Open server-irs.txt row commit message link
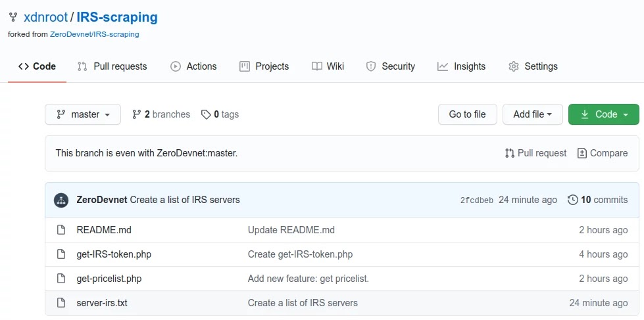This screenshot has width=644, height=320. [303, 303]
